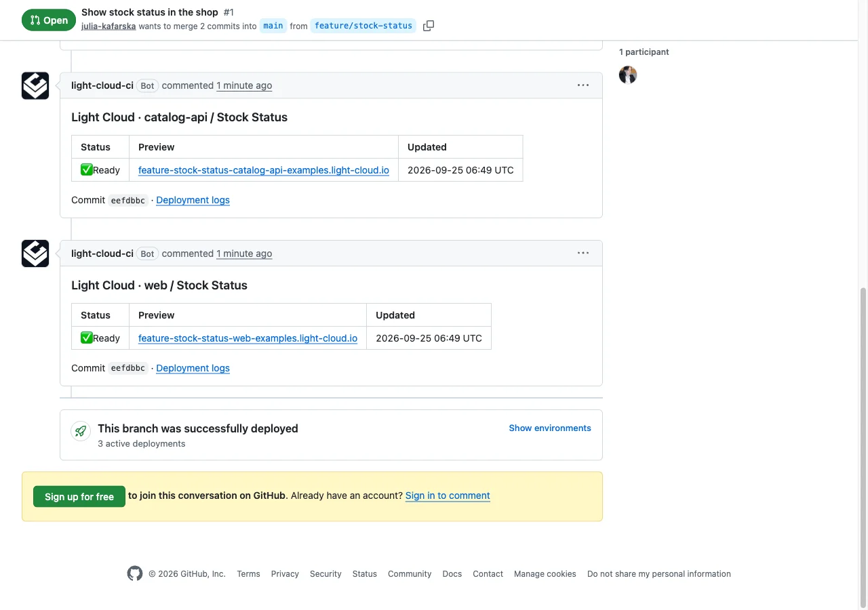Image resolution: width=868 pixels, height=610 pixels.
Task: Open light-cloud-ci author link on web comment
Action: click(102, 253)
